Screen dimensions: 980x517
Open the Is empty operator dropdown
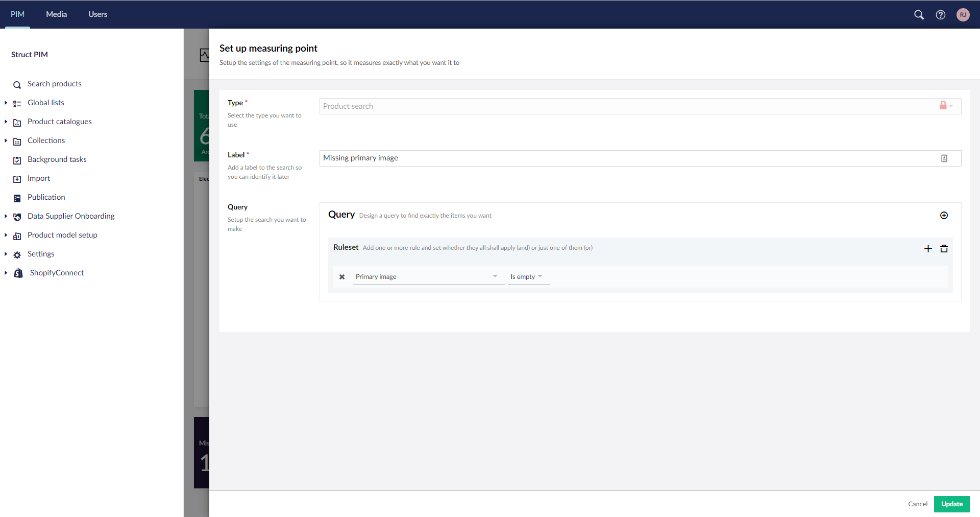pyautogui.click(x=528, y=277)
